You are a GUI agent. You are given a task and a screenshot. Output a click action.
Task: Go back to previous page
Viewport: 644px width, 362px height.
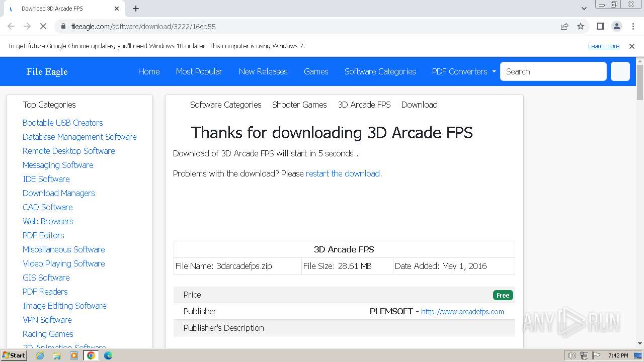pos(11,26)
